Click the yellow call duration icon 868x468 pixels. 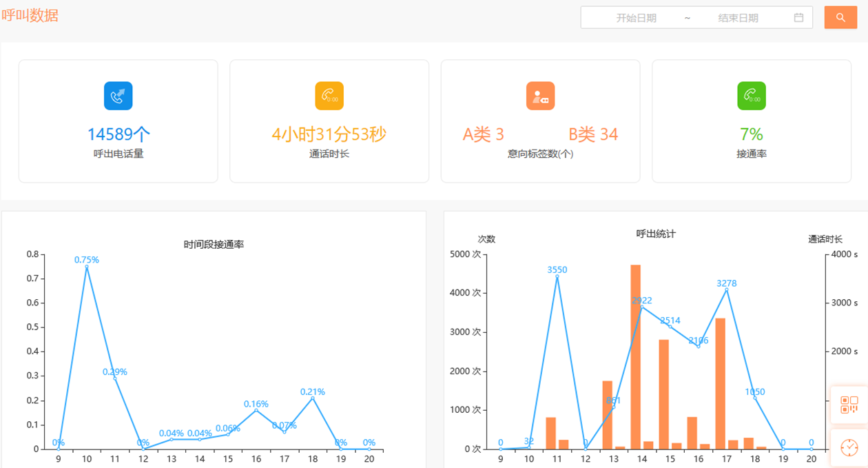(x=329, y=96)
